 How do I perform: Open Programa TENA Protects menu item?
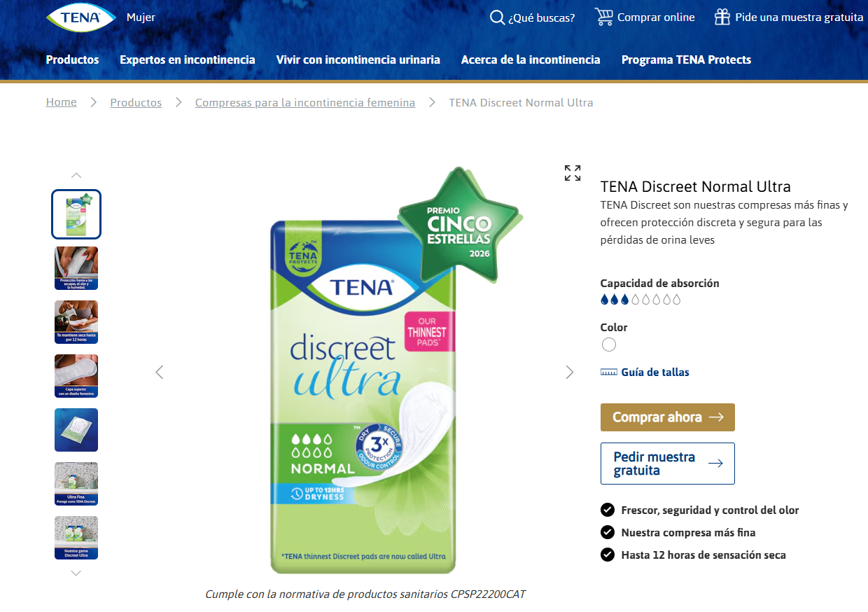[x=686, y=60]
